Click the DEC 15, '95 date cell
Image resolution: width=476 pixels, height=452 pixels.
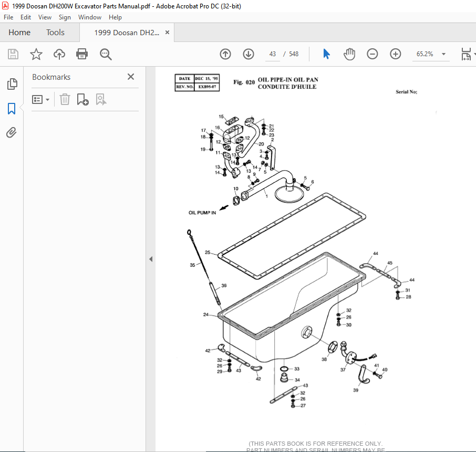206,78
